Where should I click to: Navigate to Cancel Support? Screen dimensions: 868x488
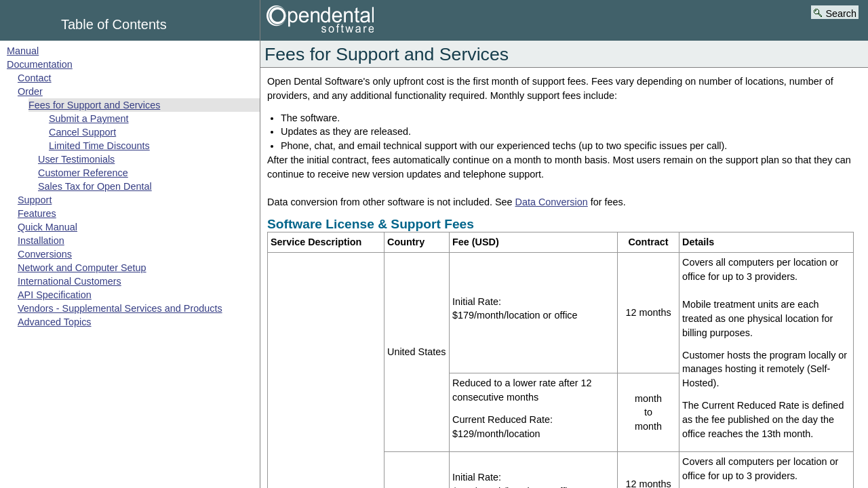click(82, 132)
